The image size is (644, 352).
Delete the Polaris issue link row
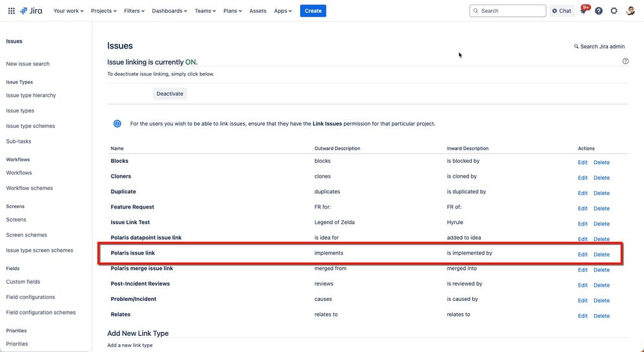tap(601, 254)
